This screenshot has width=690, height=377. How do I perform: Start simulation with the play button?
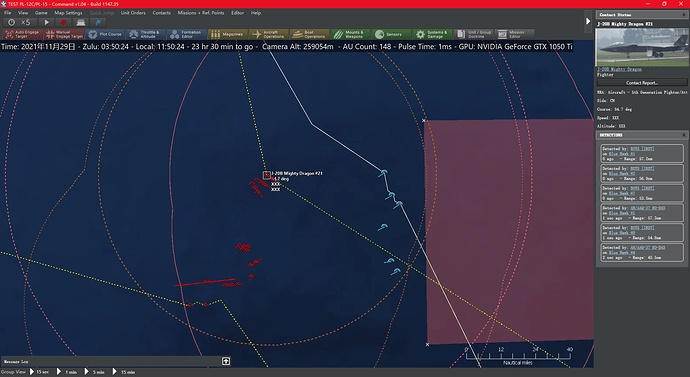46,22
